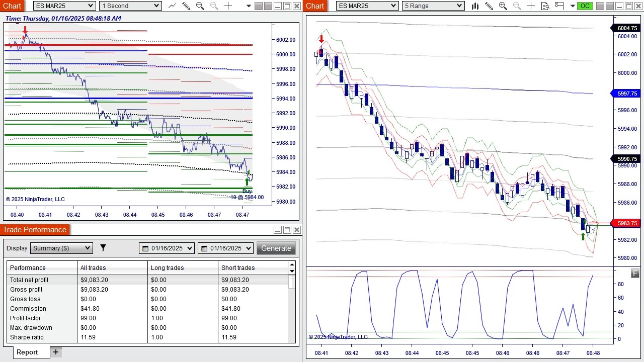Zoom in on right 5 Range chart
This screenshot has width=644, height=362.
503,6
